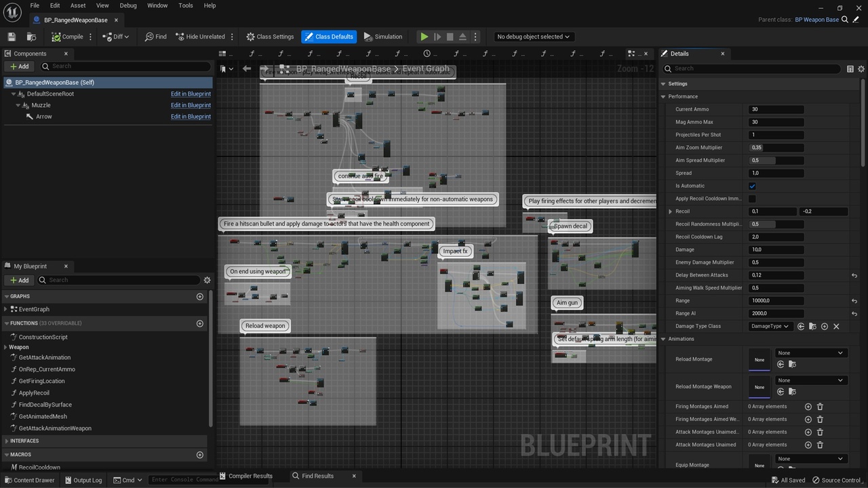Screen dimensions: 868x488
Task: Collapse the Settings section in Details
Action: pos(664,84)
